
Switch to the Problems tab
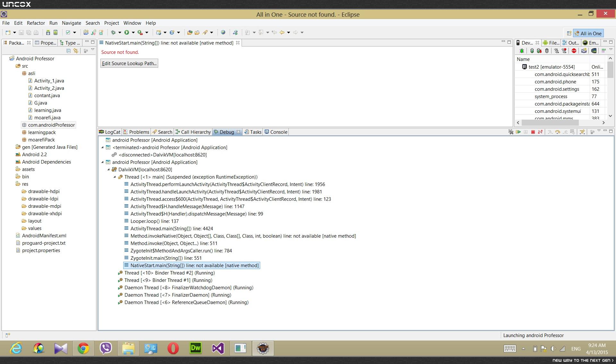[x=136, y=132]
